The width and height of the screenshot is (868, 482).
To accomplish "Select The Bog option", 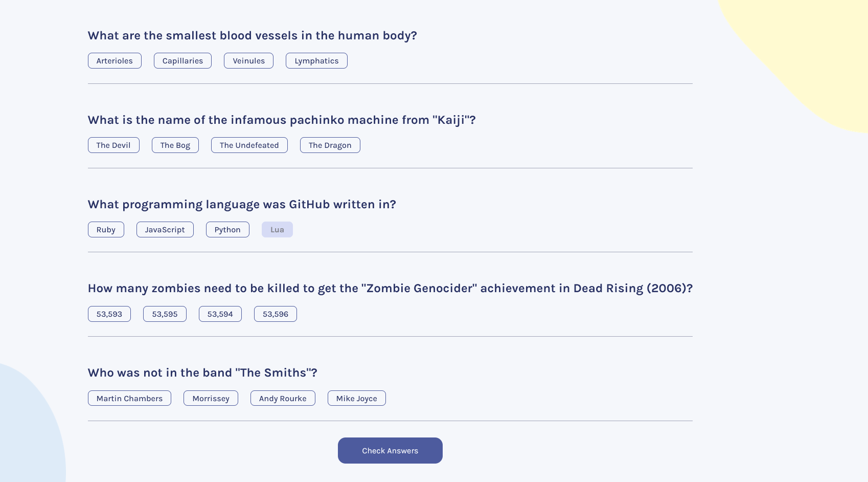I will coord(175,145).
